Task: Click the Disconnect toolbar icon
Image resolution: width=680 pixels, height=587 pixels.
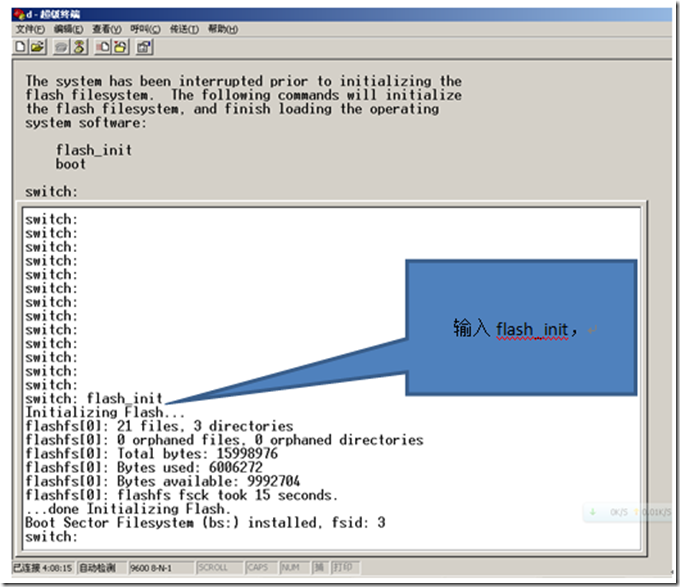Action: coord(79,47)
